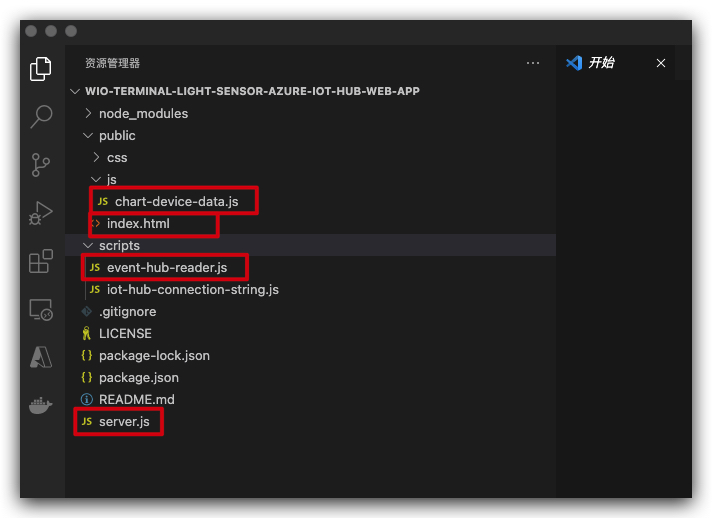Expand the node_modules folder

point(88,113)
